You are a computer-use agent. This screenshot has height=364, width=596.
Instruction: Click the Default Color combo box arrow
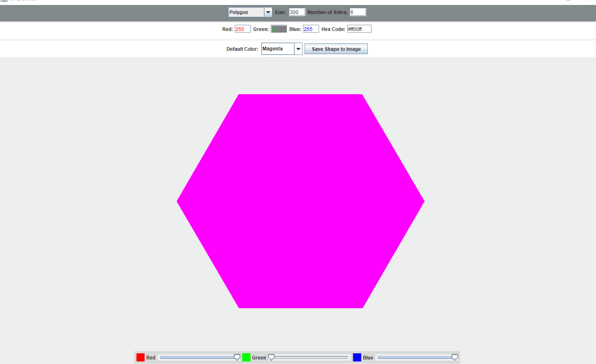coord(298,49)
